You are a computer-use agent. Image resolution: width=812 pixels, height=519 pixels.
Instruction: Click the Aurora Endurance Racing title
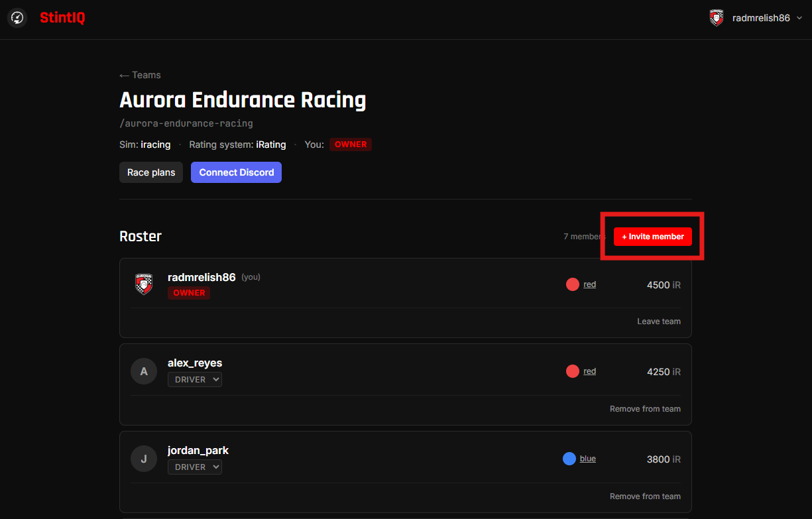point(243,100)
